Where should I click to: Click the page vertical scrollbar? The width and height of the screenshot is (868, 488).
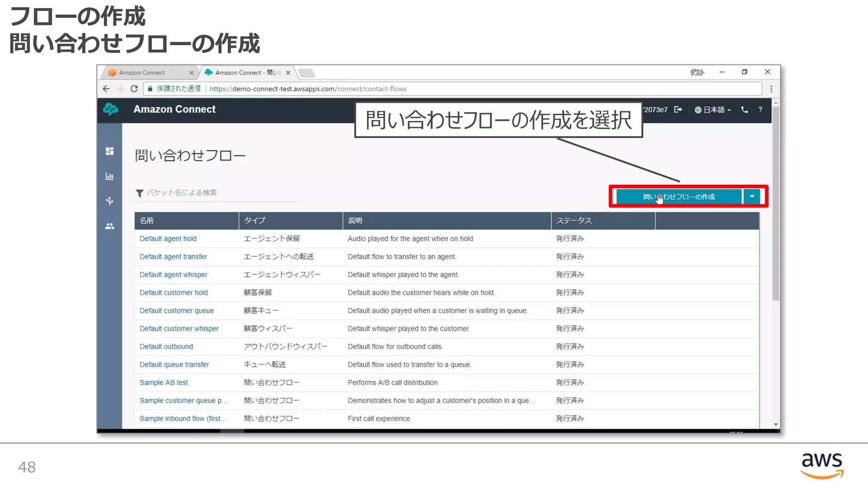776,203
